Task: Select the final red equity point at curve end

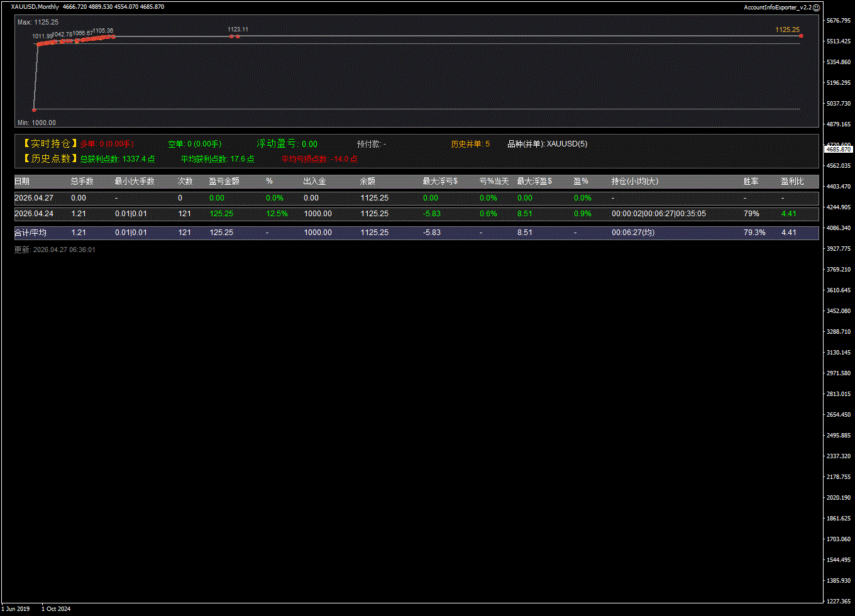Action: point(801,36)
